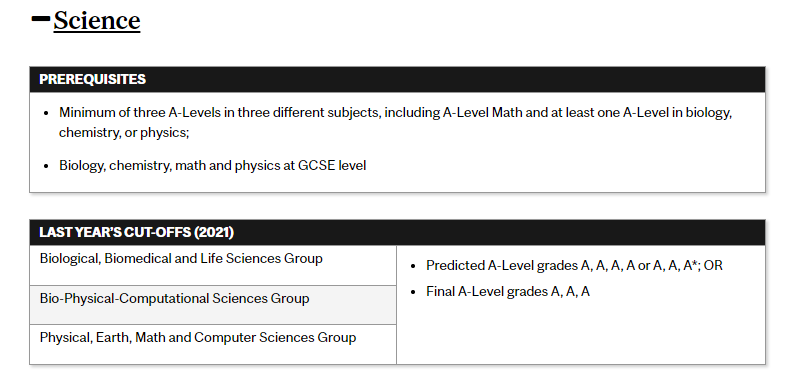Viewport: 790px width, 385px height.
Task: Select the Bio-Physical-Computational Sciences Group row
Action: [x=213, y=305]
